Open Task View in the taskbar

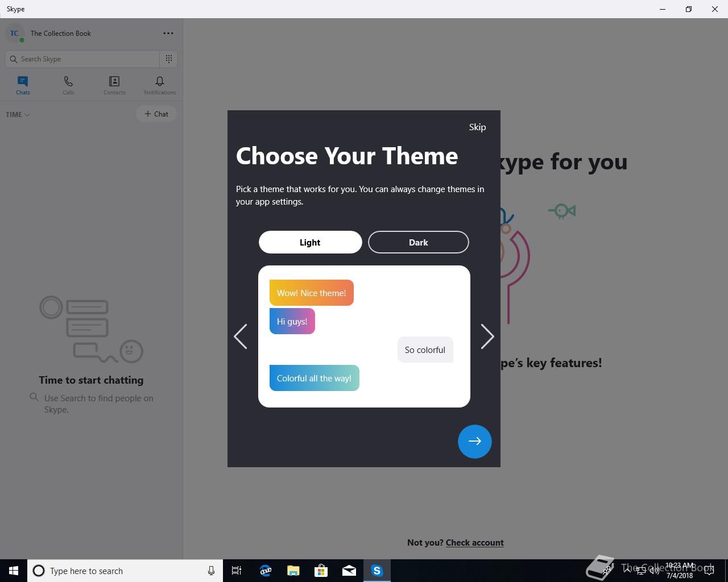237,571
